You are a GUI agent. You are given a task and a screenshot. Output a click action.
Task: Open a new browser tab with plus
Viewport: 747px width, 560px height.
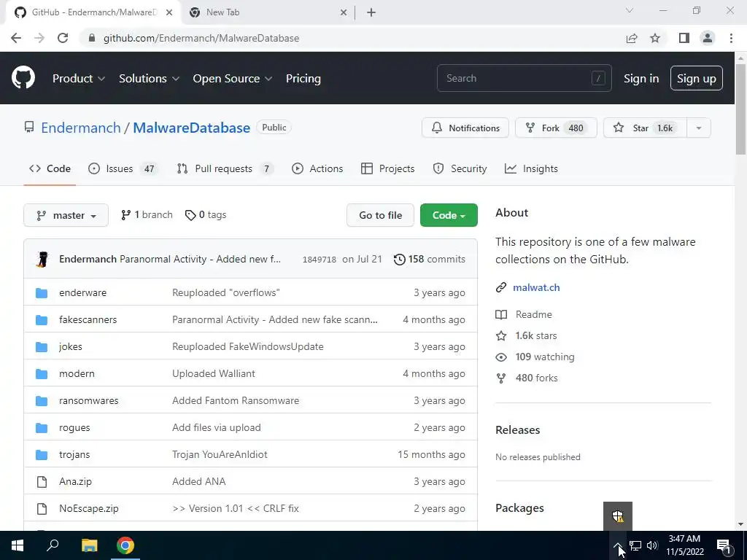click(371, 13)
